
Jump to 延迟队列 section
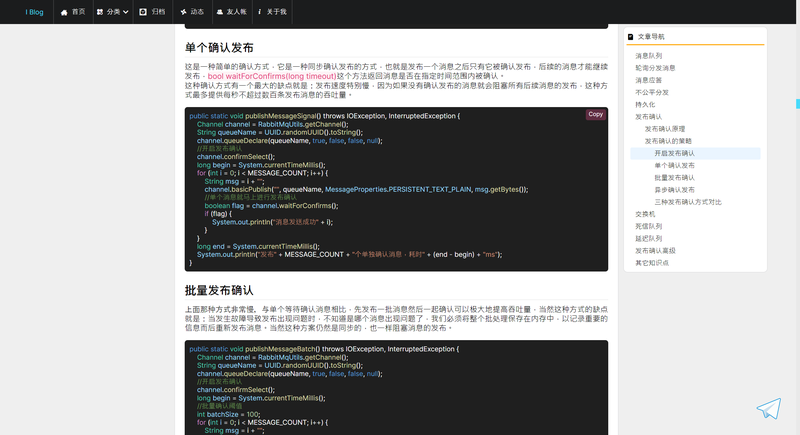tap(648, 239)
